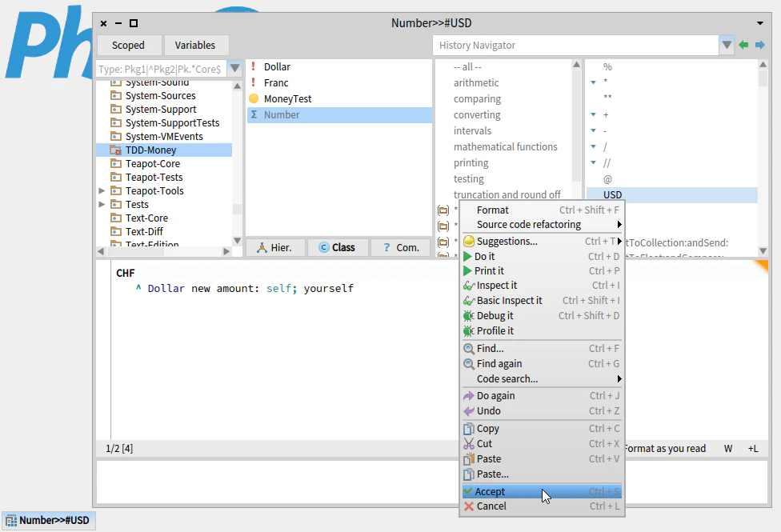
Task: Toggle the Hier. hierarchy button
Action: tap(275, 247)
